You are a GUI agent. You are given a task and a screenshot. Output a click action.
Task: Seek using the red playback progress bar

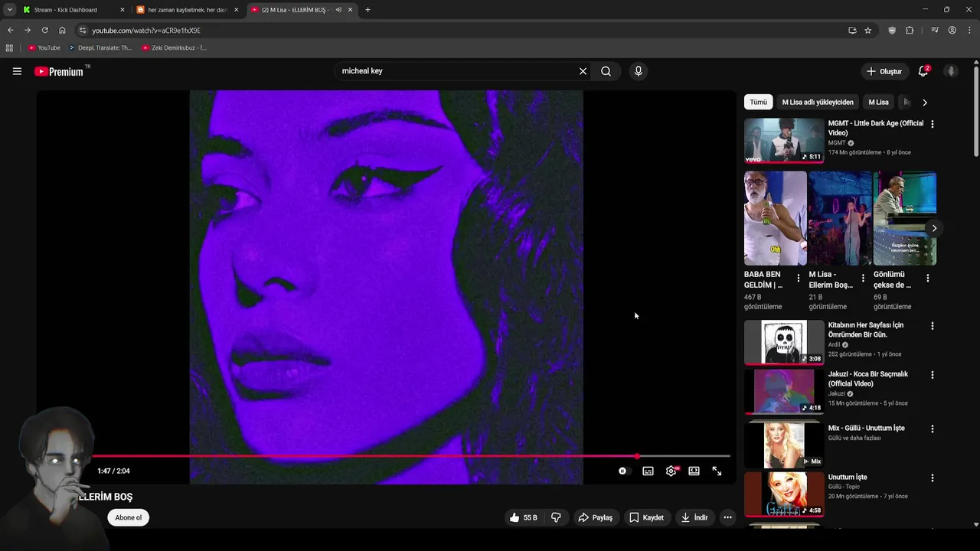point(412,456)
